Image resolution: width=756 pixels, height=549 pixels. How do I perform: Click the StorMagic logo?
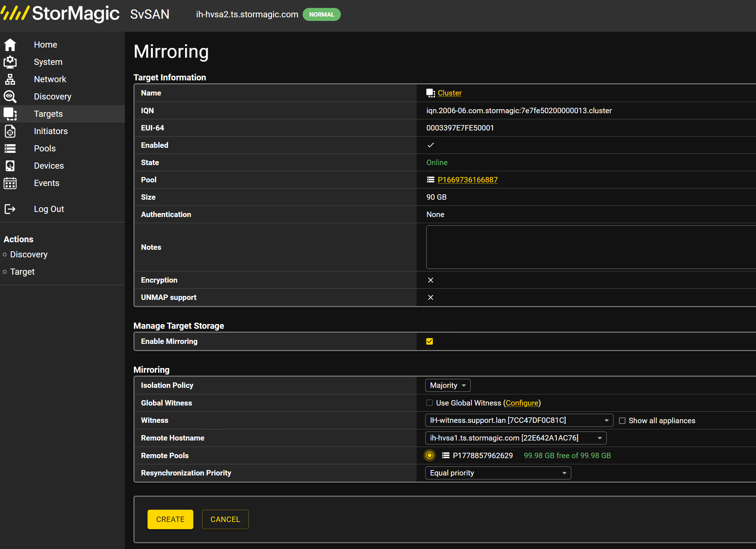(60, 13)
